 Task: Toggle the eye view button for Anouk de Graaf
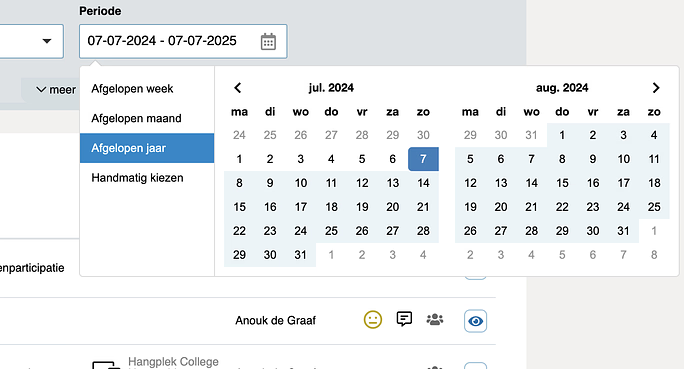coord(475,321)
